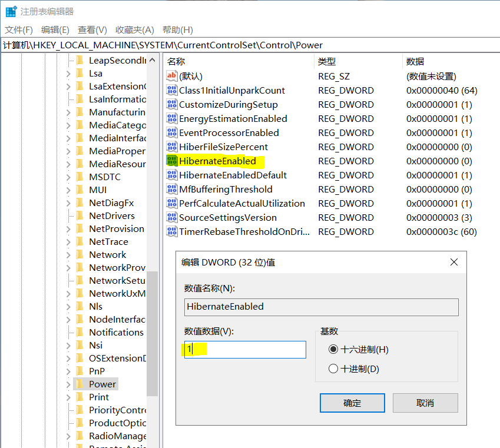Click the Class1InitialUnparkCount value icon
The image size is (500, 448).
[172, 90]
